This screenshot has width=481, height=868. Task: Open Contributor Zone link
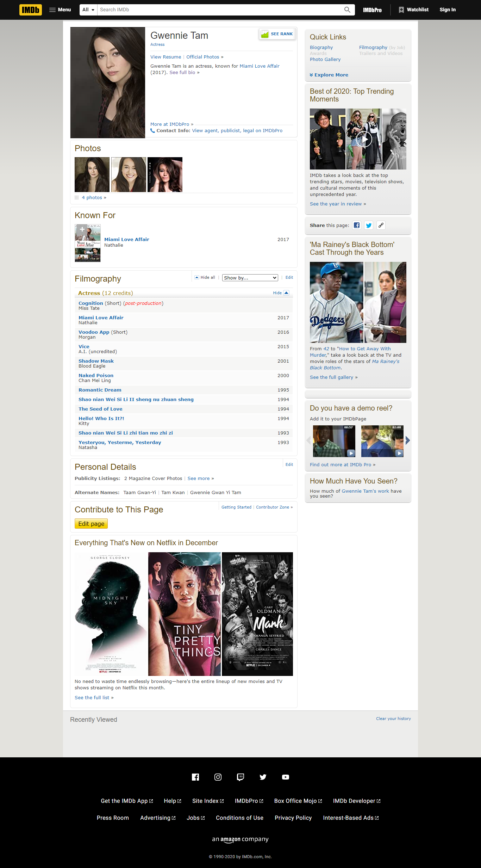click(x=273, y=507)
